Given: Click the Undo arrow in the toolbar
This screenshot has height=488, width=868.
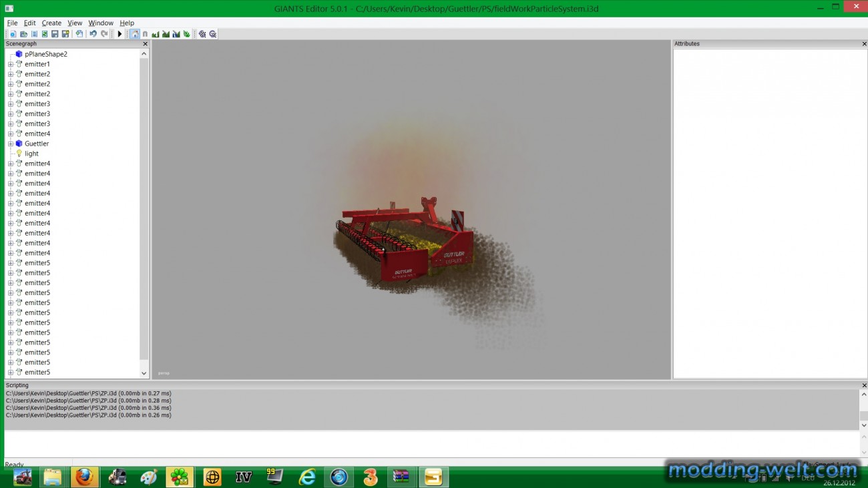Looking at the screenshot, I should click(93, 34).
